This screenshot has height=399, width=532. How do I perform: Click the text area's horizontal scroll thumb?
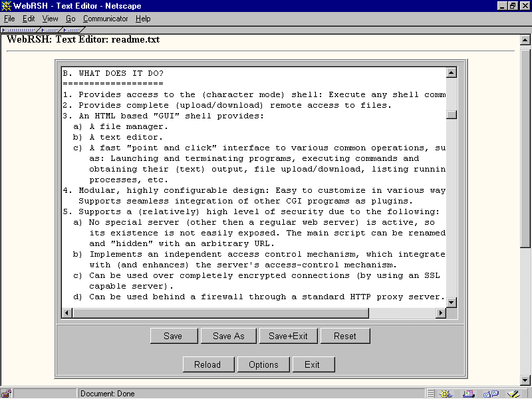(x=221, y=313)
